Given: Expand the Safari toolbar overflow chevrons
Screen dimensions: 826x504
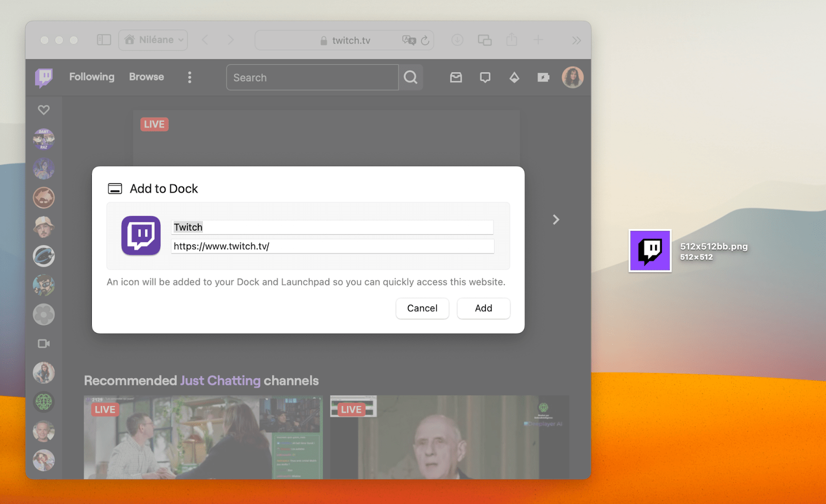Looking at the screenshot, I should (577, 40).
